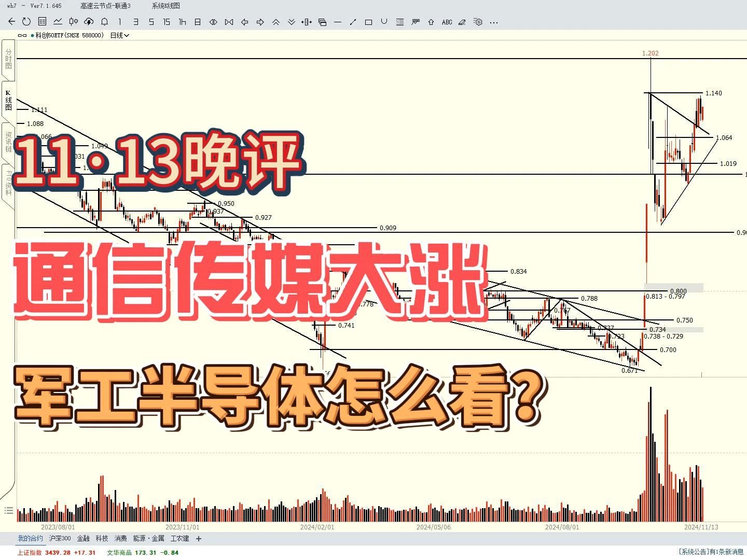Click the 2024/11/13 date axis label
The height and width of the screenshot is (560, 747).
click(701, 527)
